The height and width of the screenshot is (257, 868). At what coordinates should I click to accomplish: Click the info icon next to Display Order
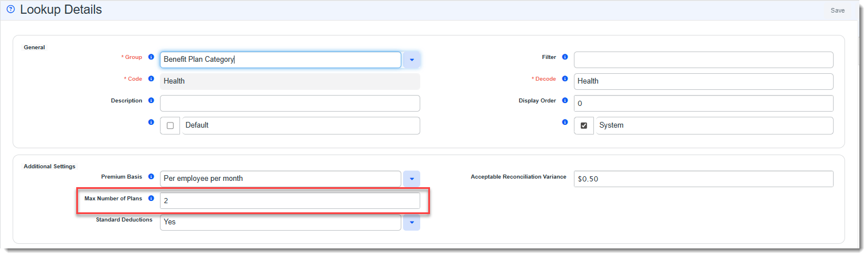tap(565, 101)
